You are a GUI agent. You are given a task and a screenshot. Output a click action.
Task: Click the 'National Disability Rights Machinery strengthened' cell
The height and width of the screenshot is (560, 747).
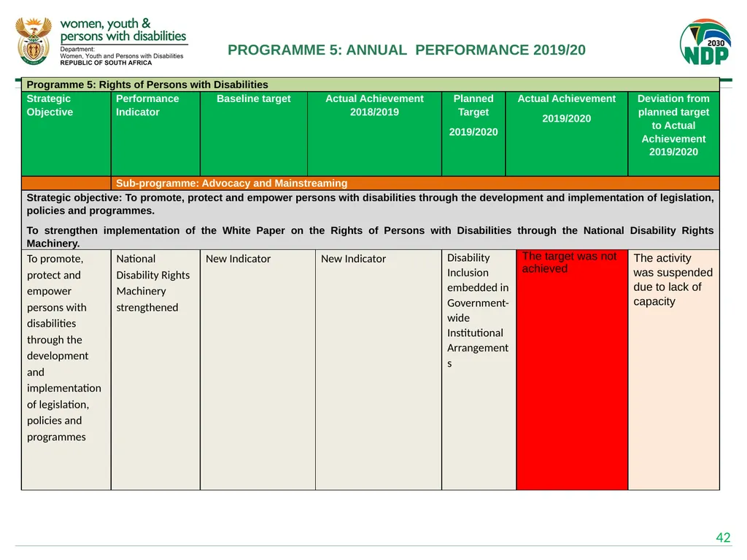click(155, 370)
